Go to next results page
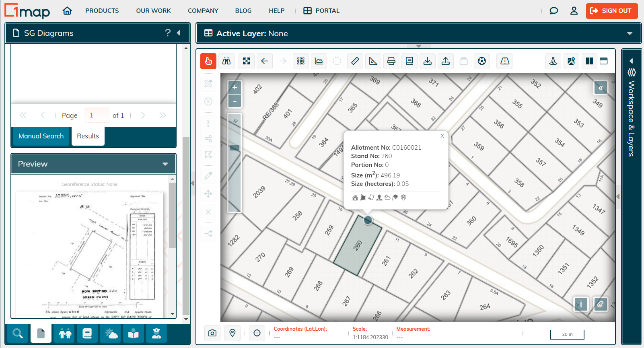The width and height of the screenshot is (644, 348). (143, 115)
